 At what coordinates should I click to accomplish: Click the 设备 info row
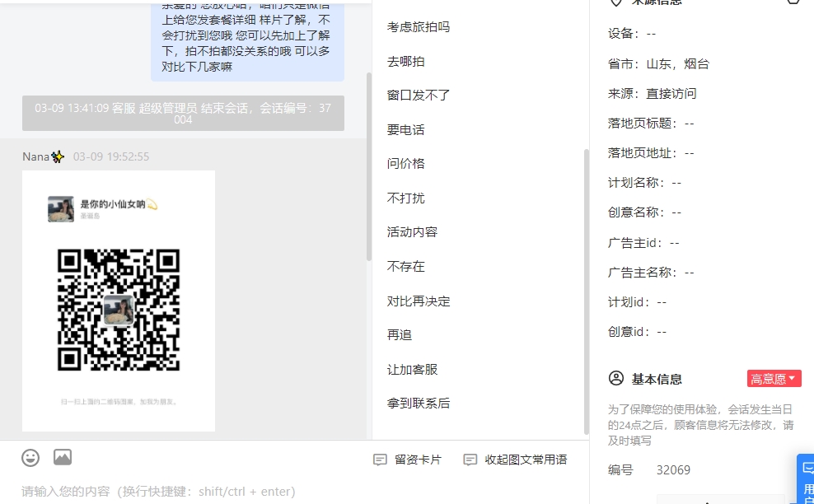pos(632,34)
